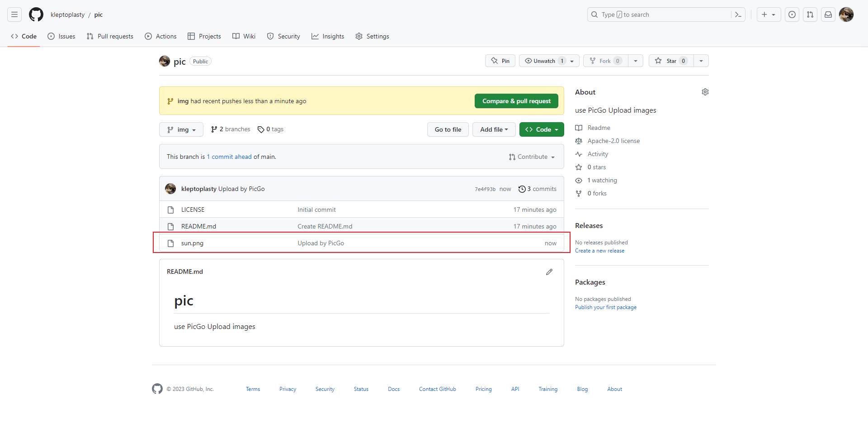
Task: Open the Packages heading link
Action: pyautogui.click(x=590, y=282)
